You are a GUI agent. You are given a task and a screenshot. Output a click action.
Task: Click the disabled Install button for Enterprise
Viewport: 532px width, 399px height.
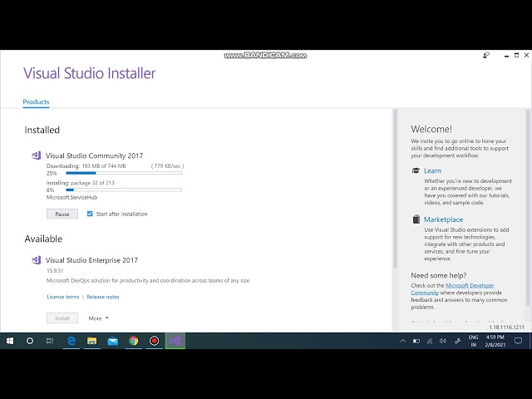pyautogui.click(x=62, y=318)
